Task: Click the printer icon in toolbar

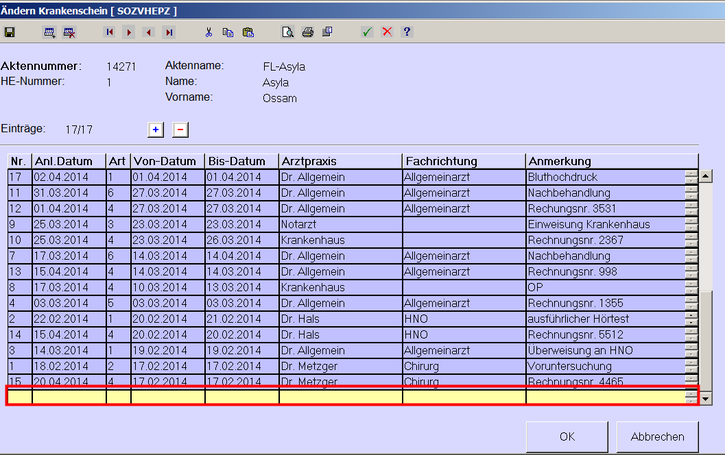Action: 307,32
